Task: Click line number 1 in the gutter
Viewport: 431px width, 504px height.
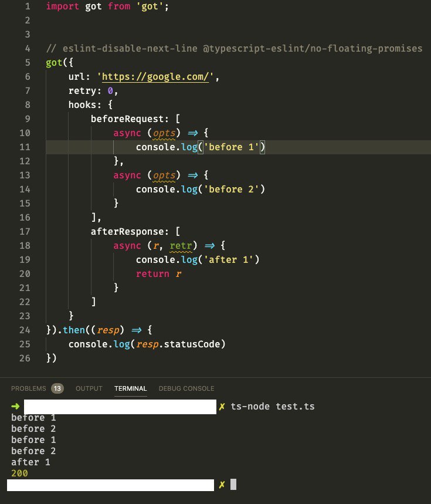Action: click(28, 6)
